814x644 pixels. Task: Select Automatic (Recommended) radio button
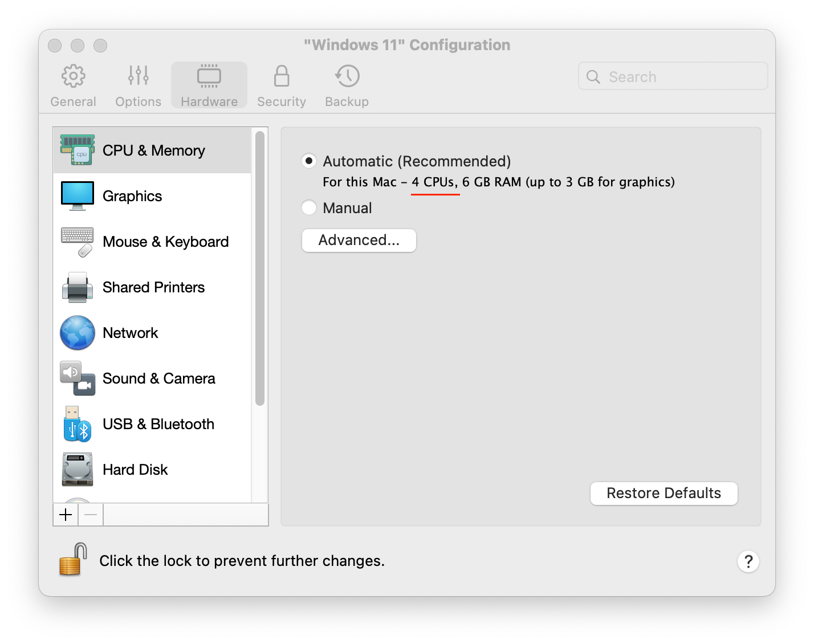(309, 161)
